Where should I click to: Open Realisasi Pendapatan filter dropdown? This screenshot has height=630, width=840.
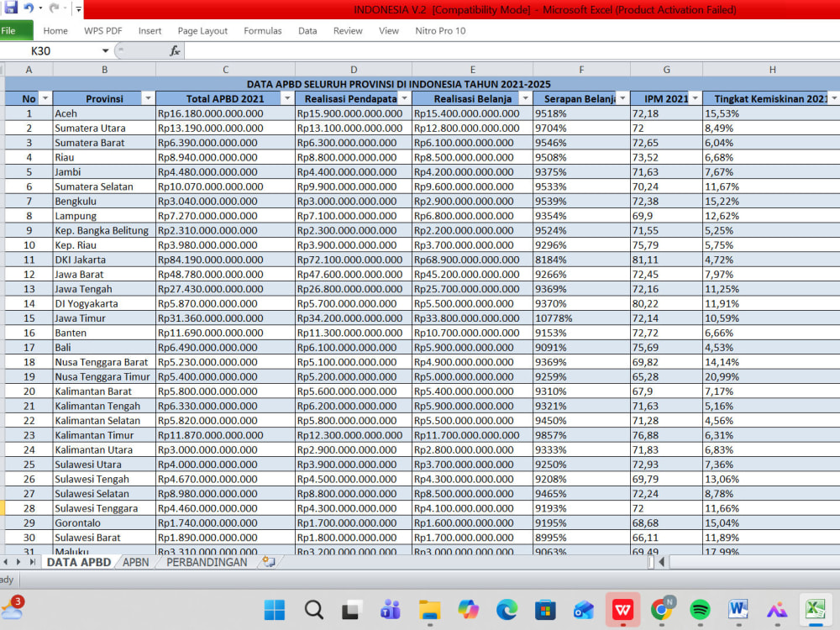tap(405, 98)
